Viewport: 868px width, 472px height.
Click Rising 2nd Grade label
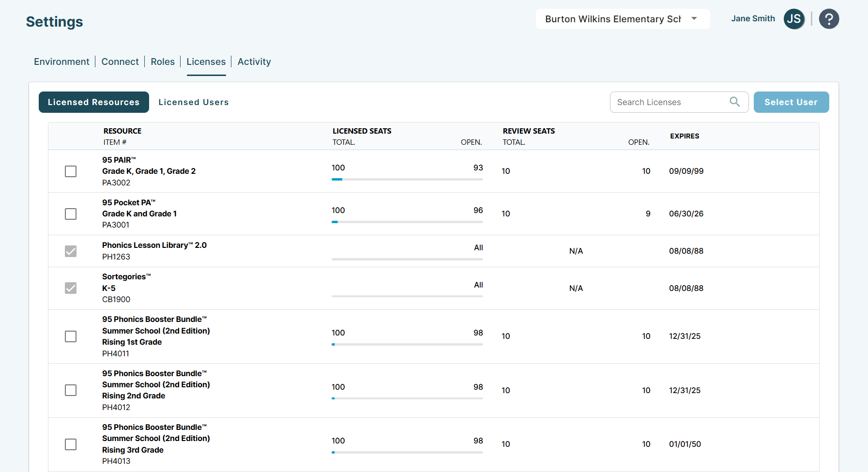click(x=134, y=396)
